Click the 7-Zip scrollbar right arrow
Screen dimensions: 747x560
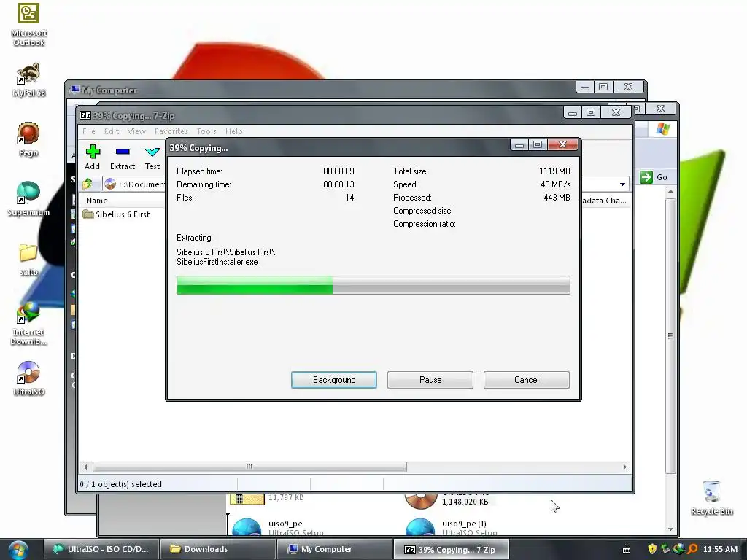(625, 467)
